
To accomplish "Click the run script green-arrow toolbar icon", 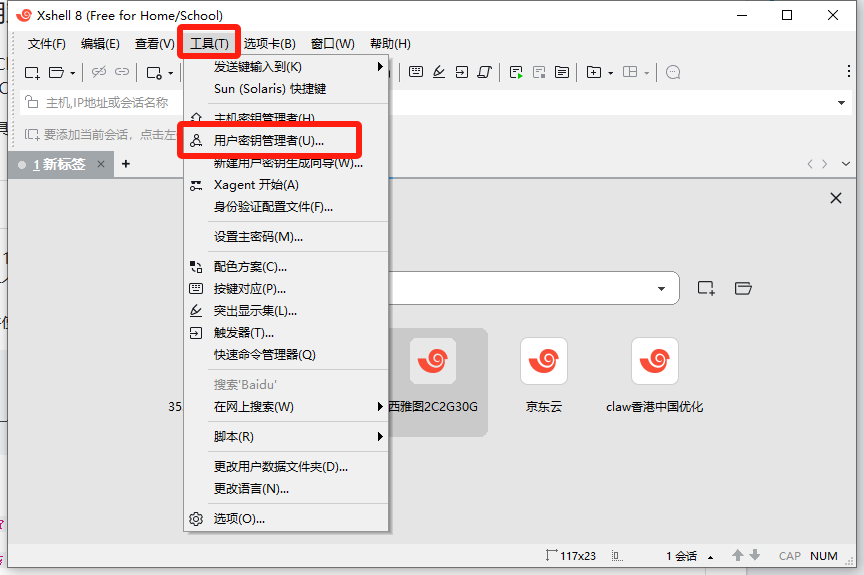I will [x=516, y=72].
